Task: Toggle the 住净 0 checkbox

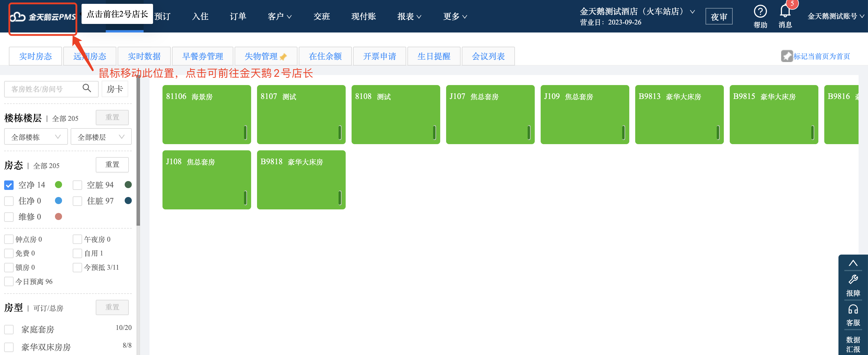Action: coord(9,201)
